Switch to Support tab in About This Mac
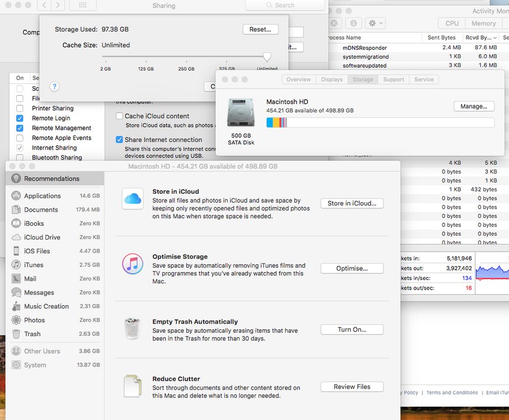The image size is (509, 420). (x=394, y=80)
